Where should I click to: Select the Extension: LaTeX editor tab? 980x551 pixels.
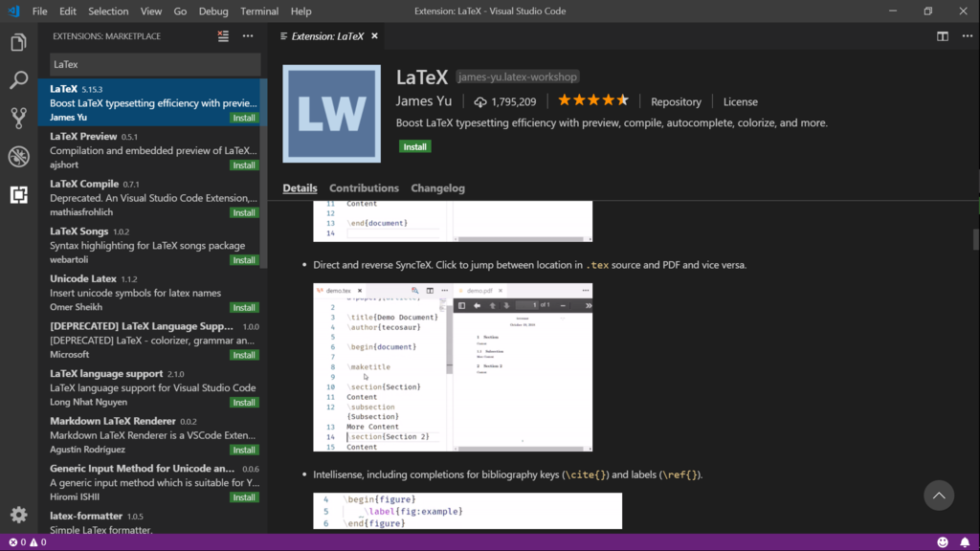point(327,36)
